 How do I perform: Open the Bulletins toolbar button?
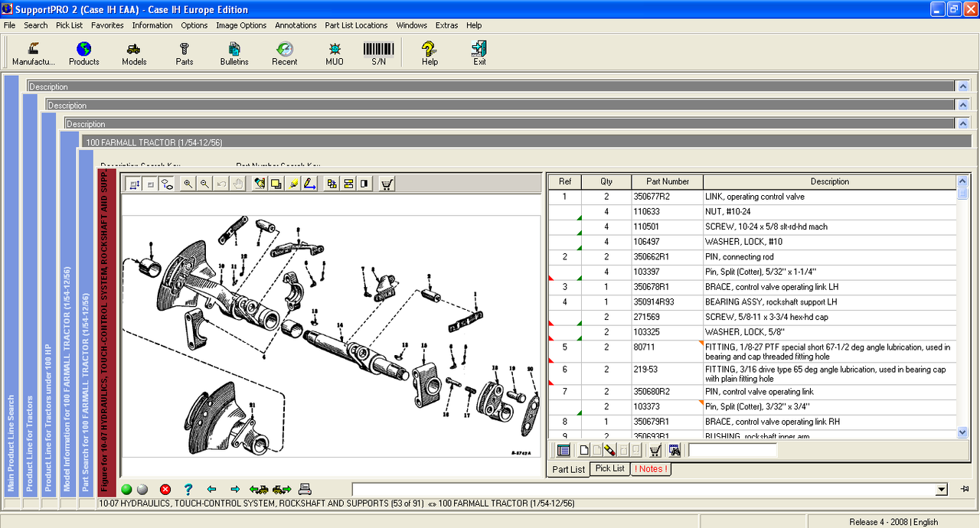234,54
